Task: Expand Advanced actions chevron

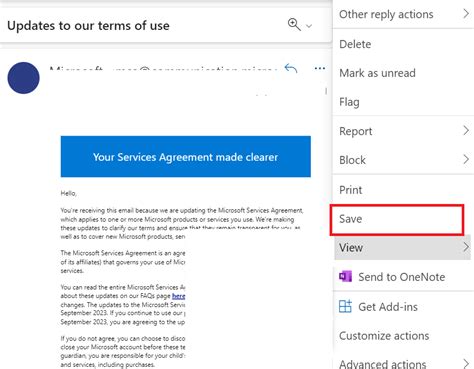Action: (466, 363)
